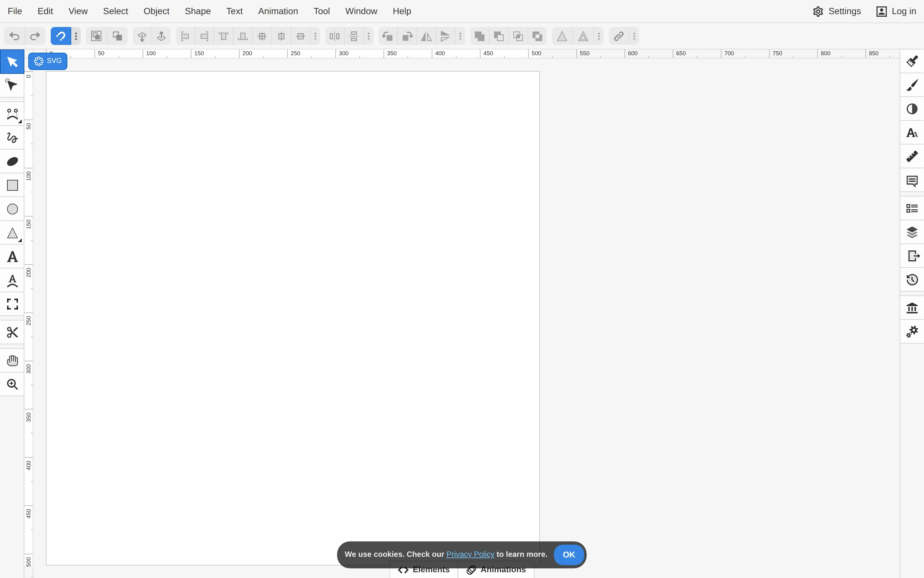Pick the Freehand drawing tool
Image resolution: width=924 pixels, height=578 pixels.
pyautogui.click(x=12, y=138)
